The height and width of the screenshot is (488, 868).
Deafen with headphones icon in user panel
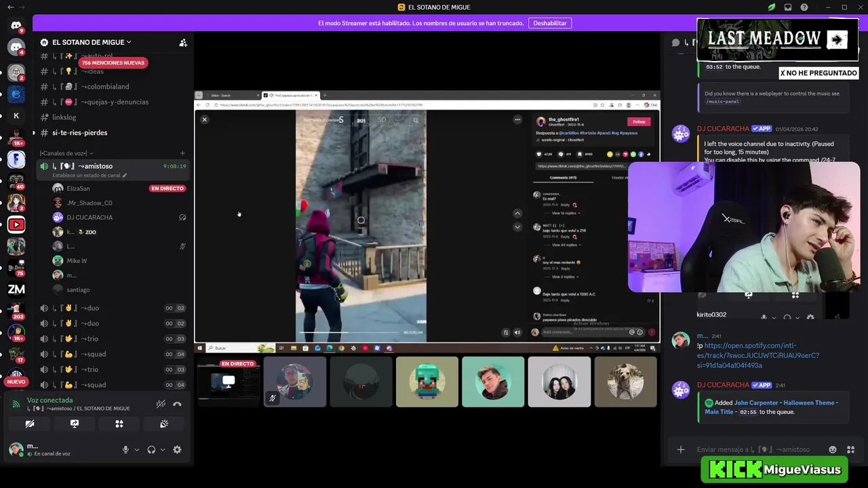pos(151,449)
